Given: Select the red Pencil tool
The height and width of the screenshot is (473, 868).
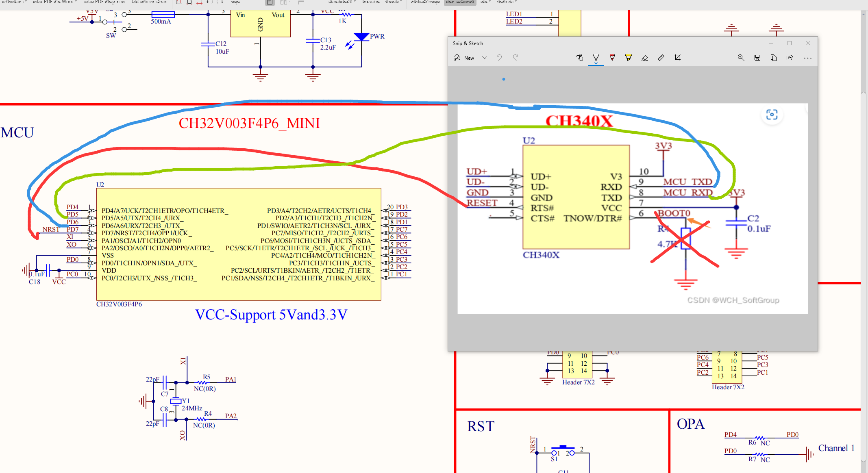Looking at the screenshot, I should [612, 58].
